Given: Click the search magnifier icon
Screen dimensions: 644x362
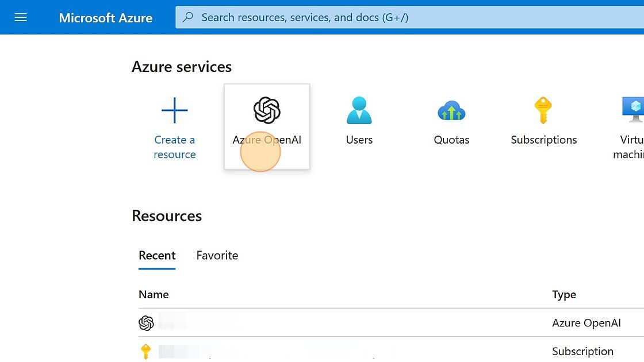Looking at the screenshot, I should click(x=188, y=17).
